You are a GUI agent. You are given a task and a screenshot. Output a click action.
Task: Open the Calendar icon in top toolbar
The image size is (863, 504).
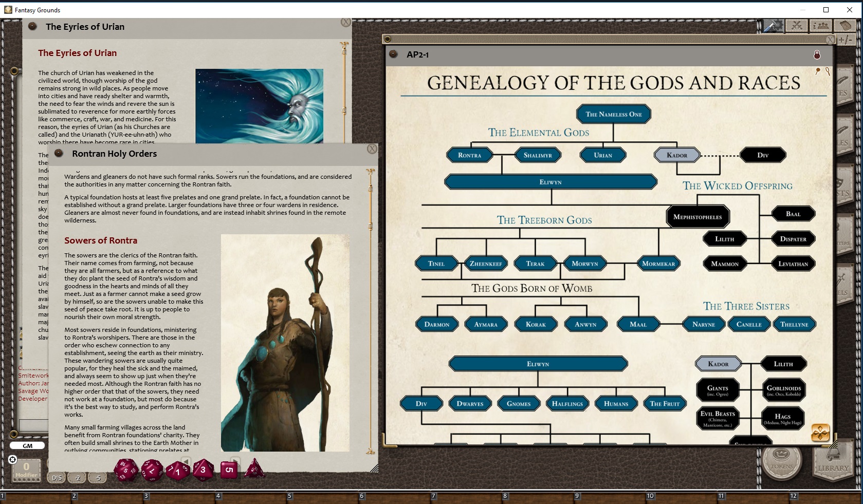[845, 26]
